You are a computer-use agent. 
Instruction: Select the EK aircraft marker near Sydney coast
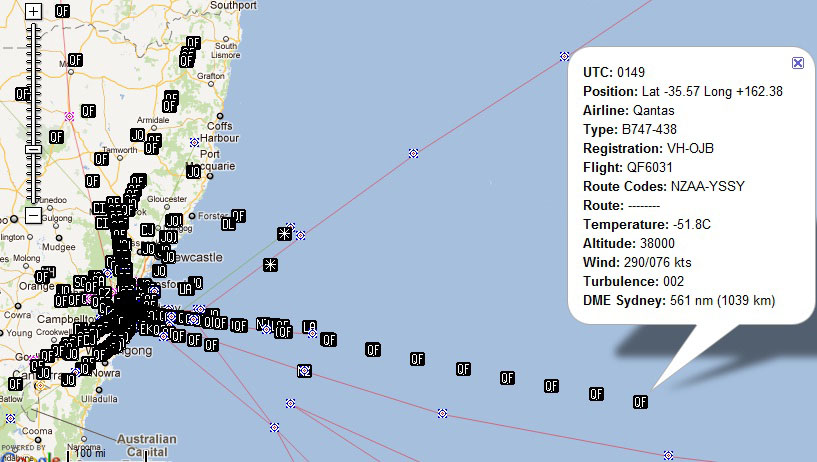pyautogui.click(x=146, y=329)
